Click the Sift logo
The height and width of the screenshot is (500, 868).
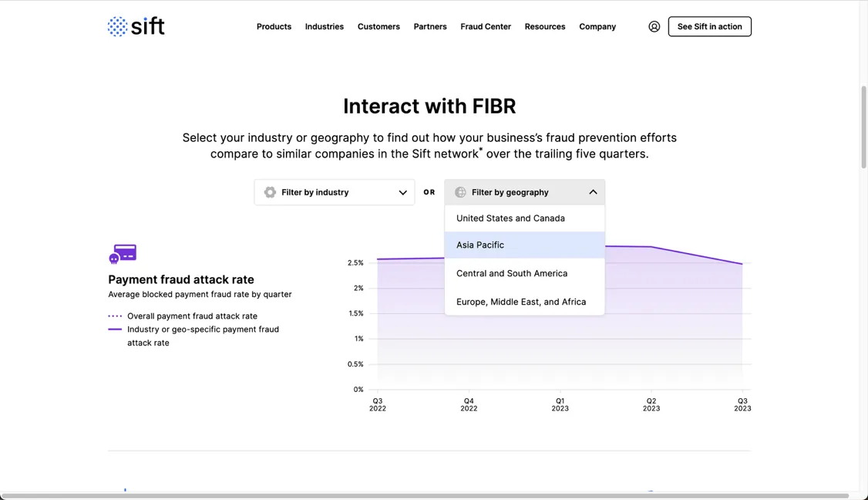tap(136, 26)
